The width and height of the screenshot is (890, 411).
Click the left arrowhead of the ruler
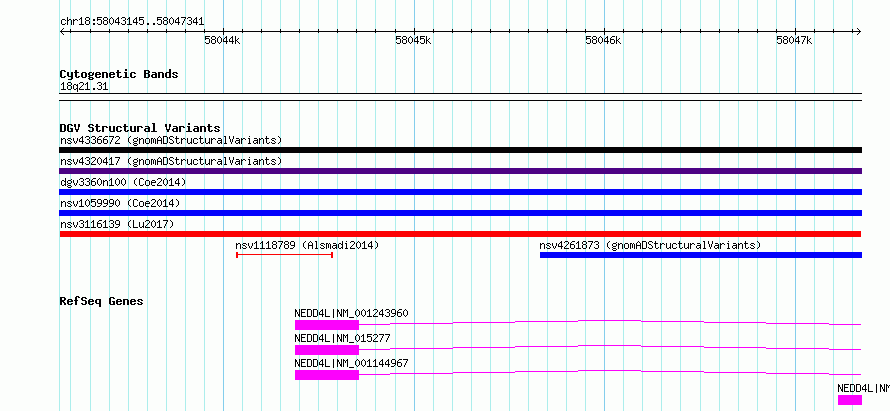(62, 32)
